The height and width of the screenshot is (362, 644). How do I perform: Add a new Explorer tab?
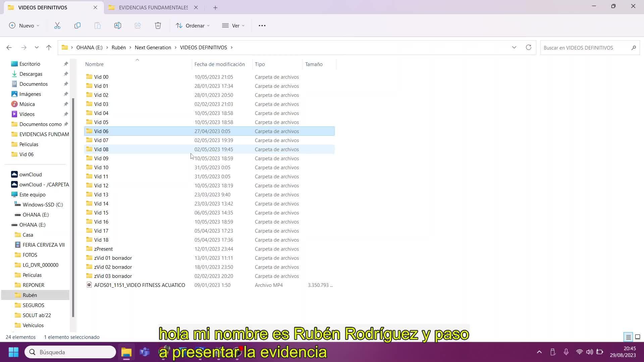coord(215,7)
